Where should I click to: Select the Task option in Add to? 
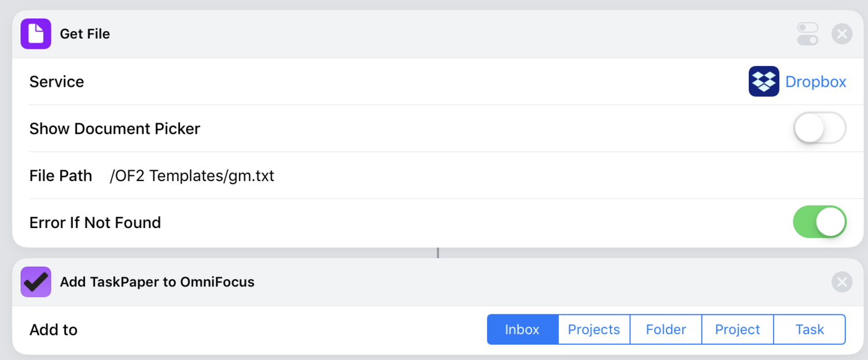click(x=809, y=329)
